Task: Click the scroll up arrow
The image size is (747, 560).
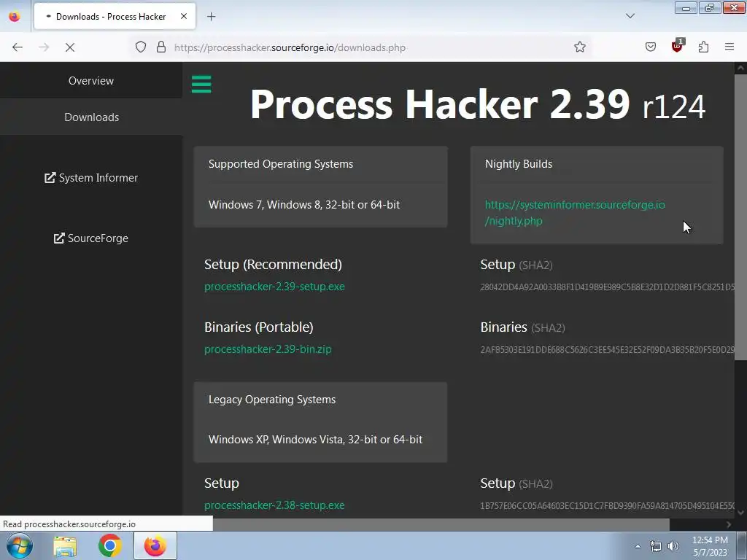Action: coord(740,68)
